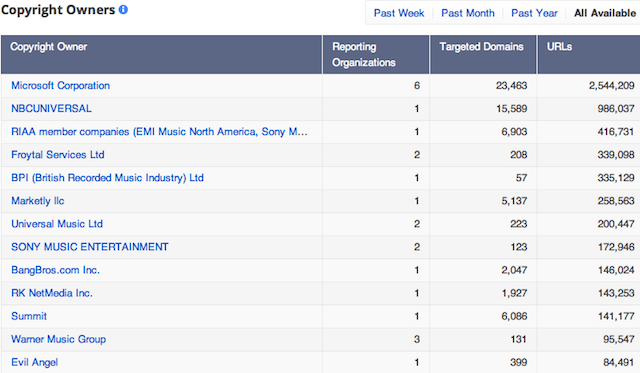Click the 2,047 targeted domains value
This screenshot has height=373, width=640.
(514, 270)
